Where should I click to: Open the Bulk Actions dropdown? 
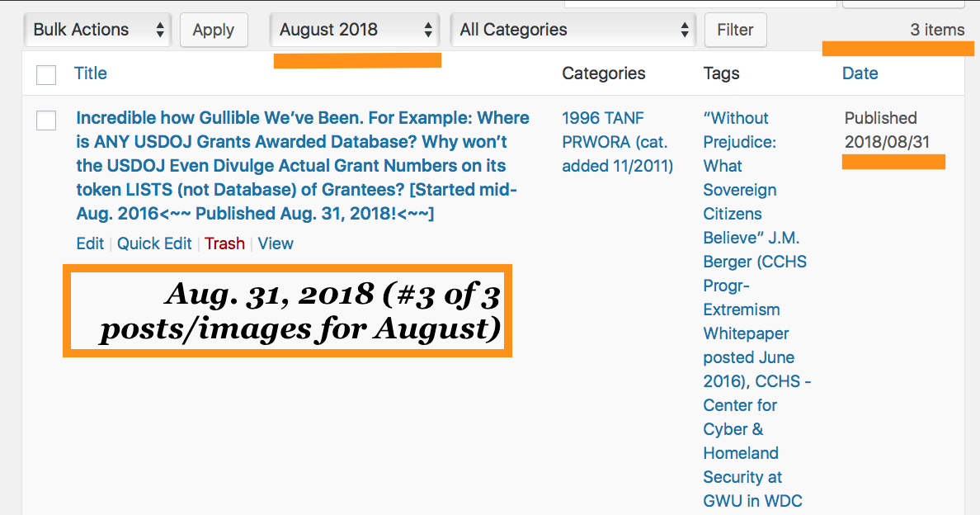tap(98, 30)
